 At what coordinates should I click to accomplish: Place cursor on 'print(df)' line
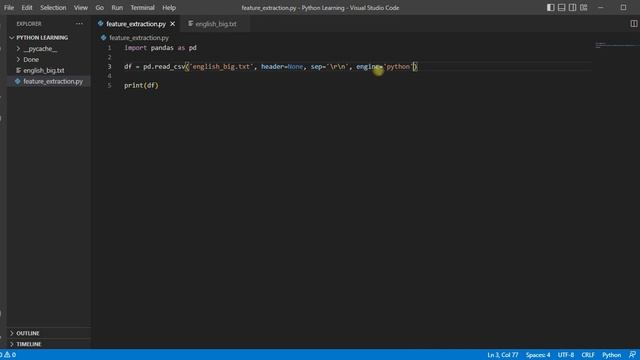141,85
